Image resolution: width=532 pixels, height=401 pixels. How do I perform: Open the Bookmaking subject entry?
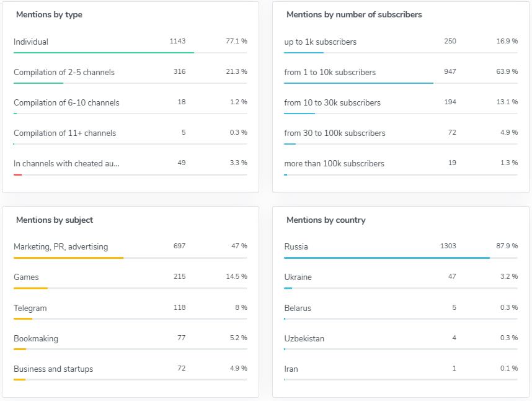[36, 338]
